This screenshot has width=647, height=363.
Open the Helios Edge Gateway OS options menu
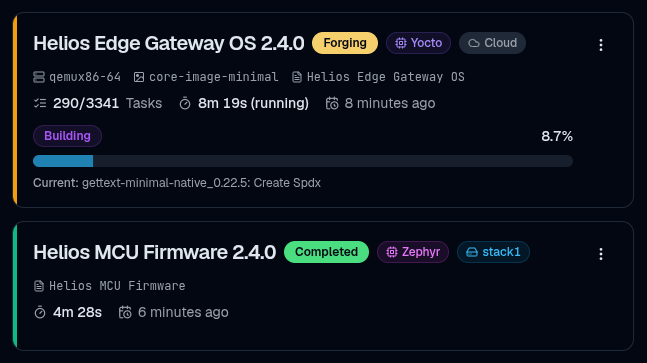pyautogui.click(x=601, y=45)
